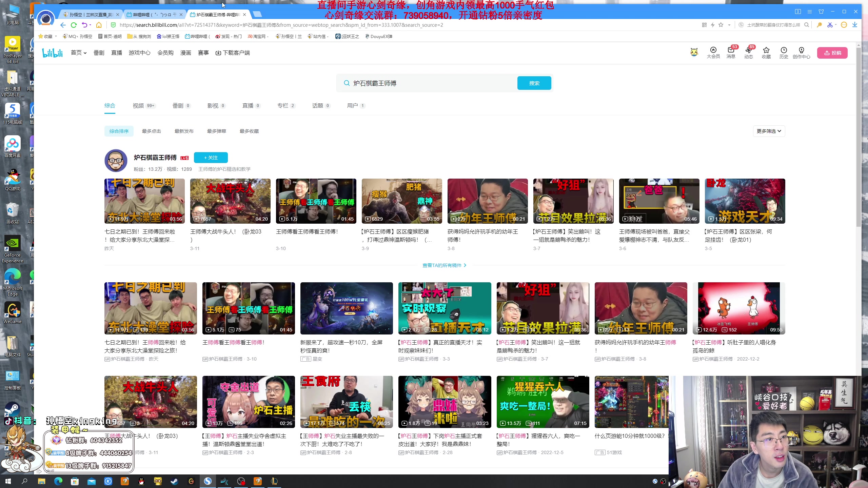Click the user avatar in bilibili header

pos(694,52)
